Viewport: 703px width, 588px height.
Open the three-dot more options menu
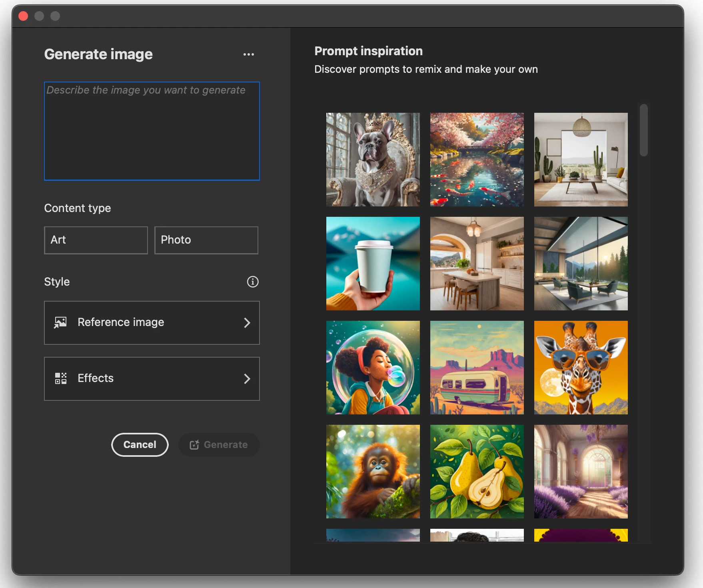click(249, 54)
